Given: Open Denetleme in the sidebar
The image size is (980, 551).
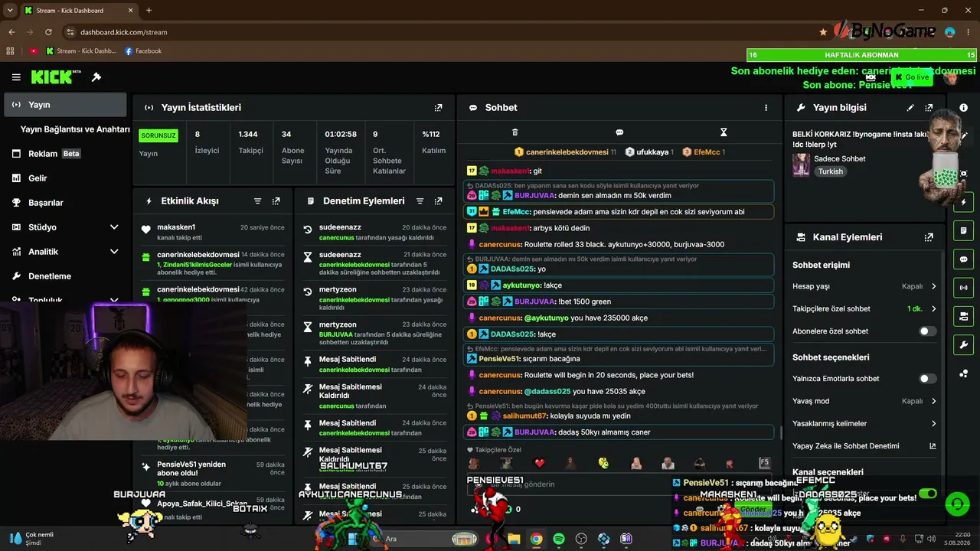Looking at the screenshot, I should pos(65,276).
